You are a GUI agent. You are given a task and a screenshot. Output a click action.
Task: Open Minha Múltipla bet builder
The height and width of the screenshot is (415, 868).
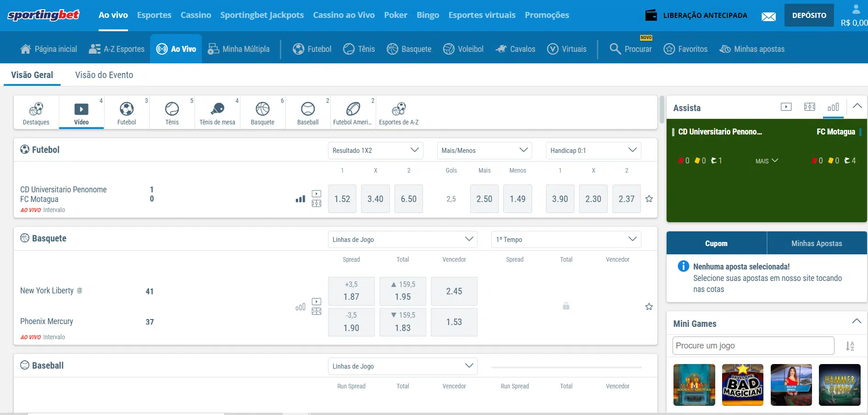click(x=239, y=49)
